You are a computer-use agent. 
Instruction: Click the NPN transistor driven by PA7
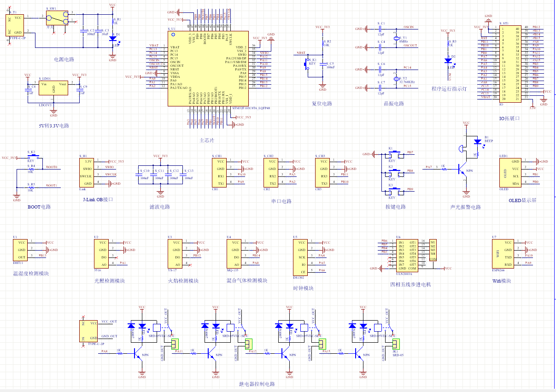pos(463,170)
